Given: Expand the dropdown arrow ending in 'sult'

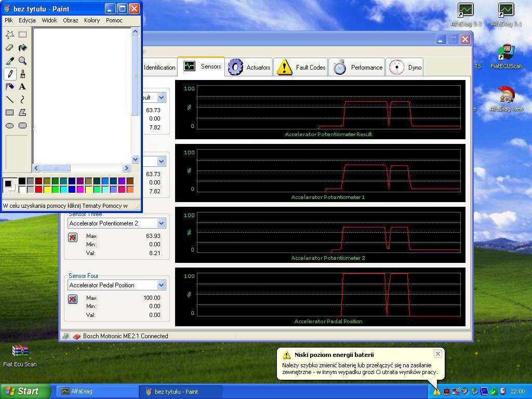Looking at the screenshot, I should (x=162, y=97).
